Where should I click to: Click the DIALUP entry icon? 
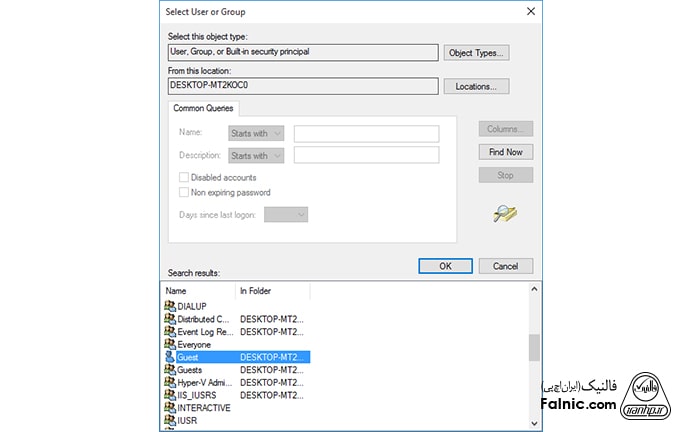coord(169,306)
